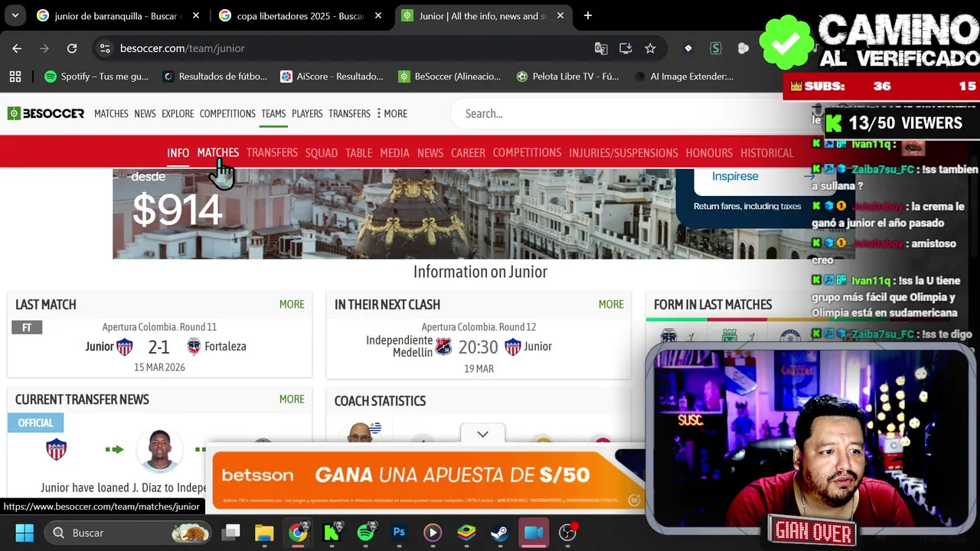This screenshot has width=980, height=551.
Task: Open the Media team tab
Action: 394,153
